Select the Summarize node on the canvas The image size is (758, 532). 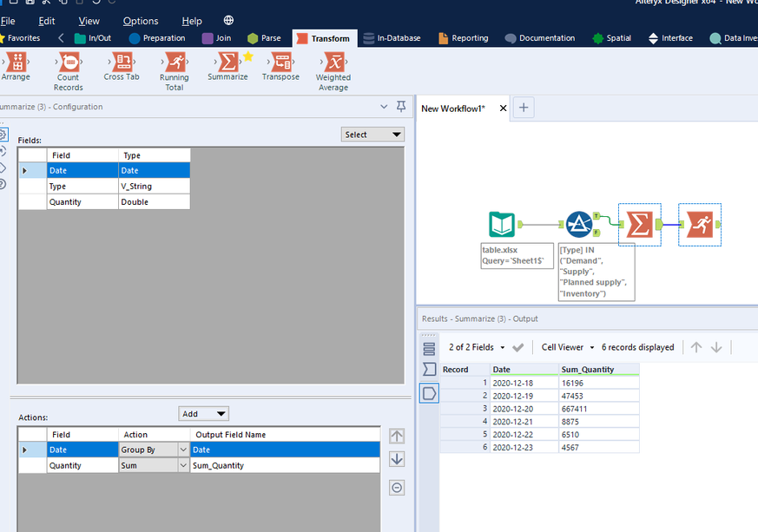pos(639,225)
